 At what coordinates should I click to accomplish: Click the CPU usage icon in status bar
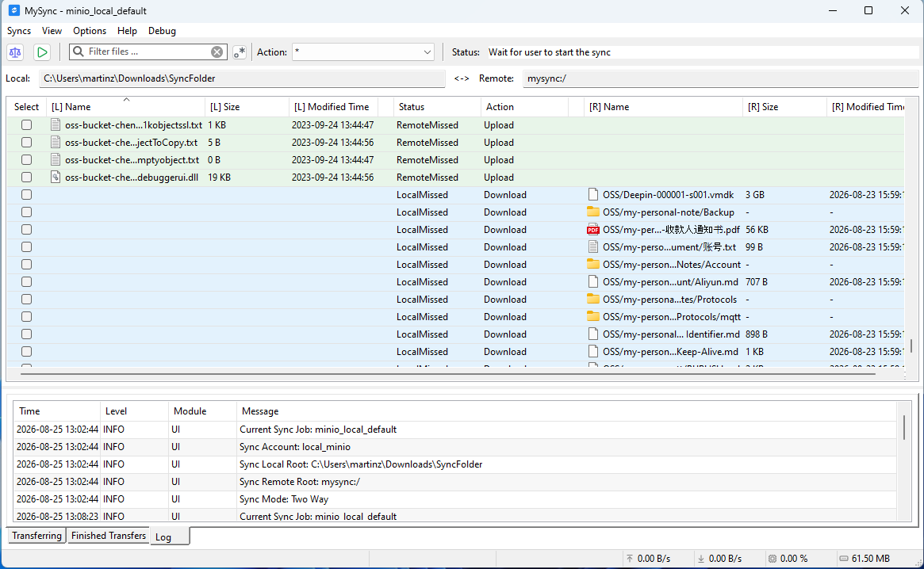pyautogui.click(x=772, y=559)
